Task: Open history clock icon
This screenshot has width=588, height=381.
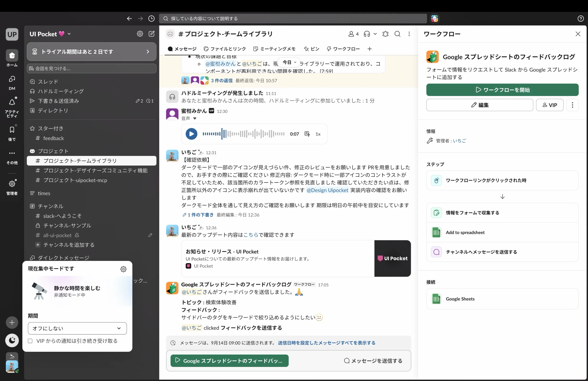Action: 152,19
